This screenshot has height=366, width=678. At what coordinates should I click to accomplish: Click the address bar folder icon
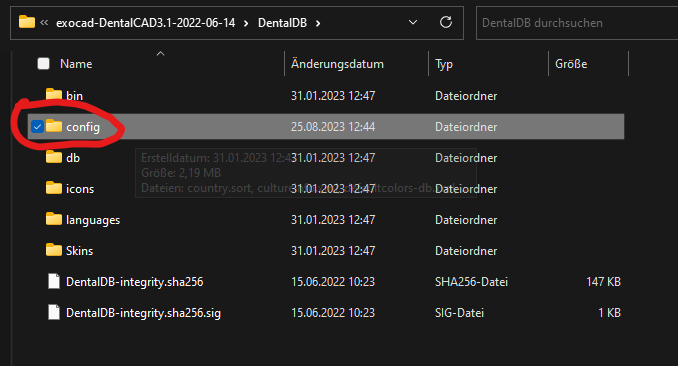click(x=27, y=22)
